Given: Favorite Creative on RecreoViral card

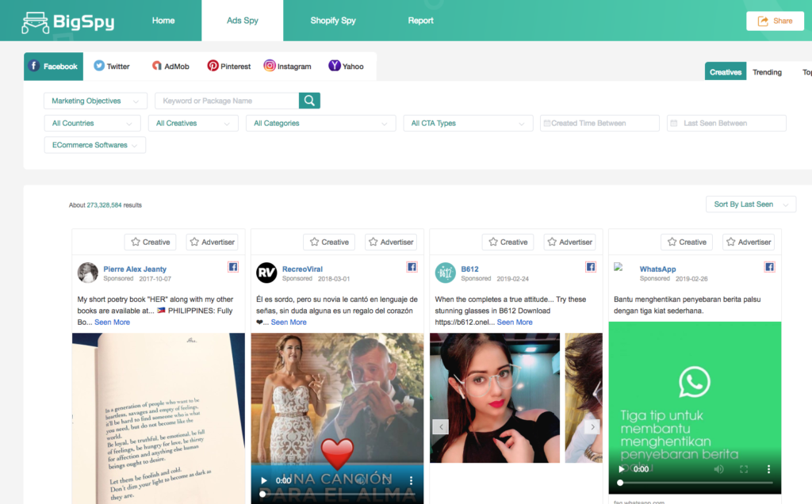Looking at the screenshot, I should (x=329, y=242).
